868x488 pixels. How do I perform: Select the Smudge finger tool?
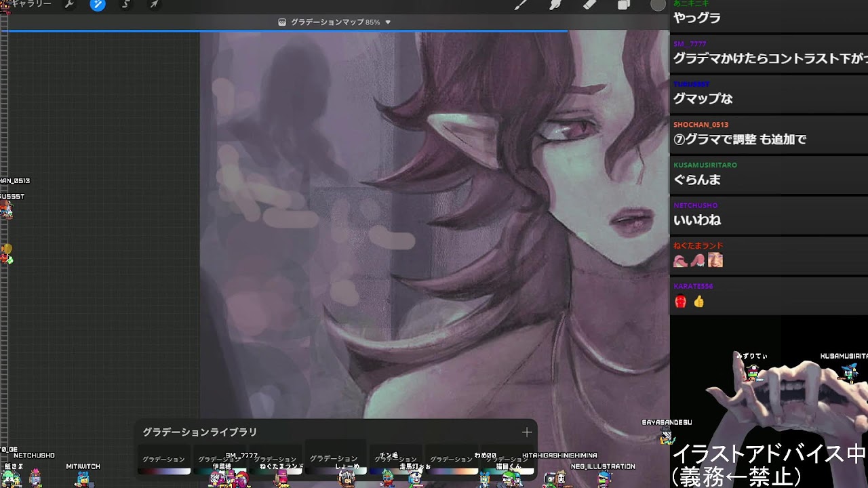pyautogui.click(x=555, y=5)
